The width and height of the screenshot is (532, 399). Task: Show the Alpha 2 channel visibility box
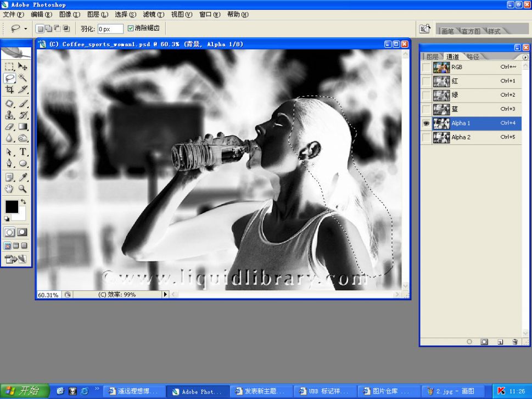(426, 137)
